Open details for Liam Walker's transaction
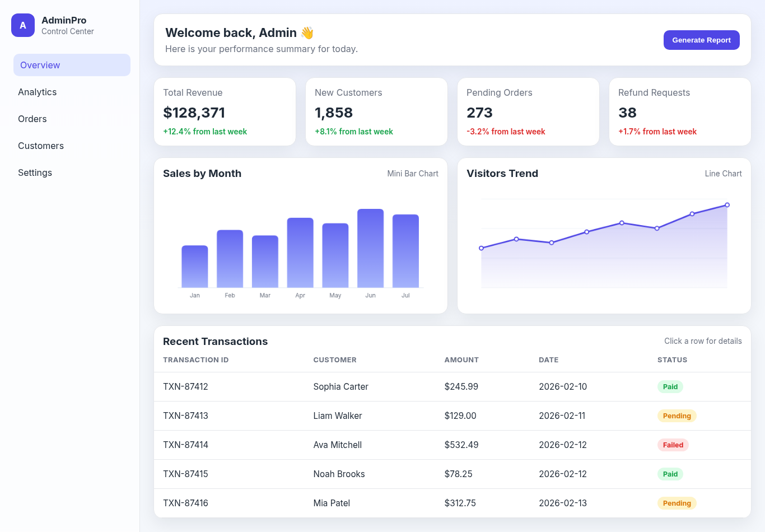The image size is (765, 532). point(392,416)
